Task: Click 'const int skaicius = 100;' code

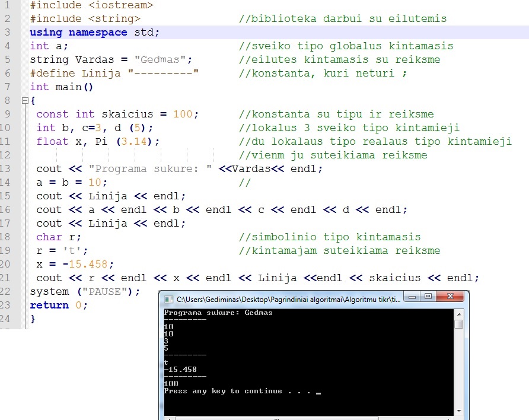Action: 117,114
